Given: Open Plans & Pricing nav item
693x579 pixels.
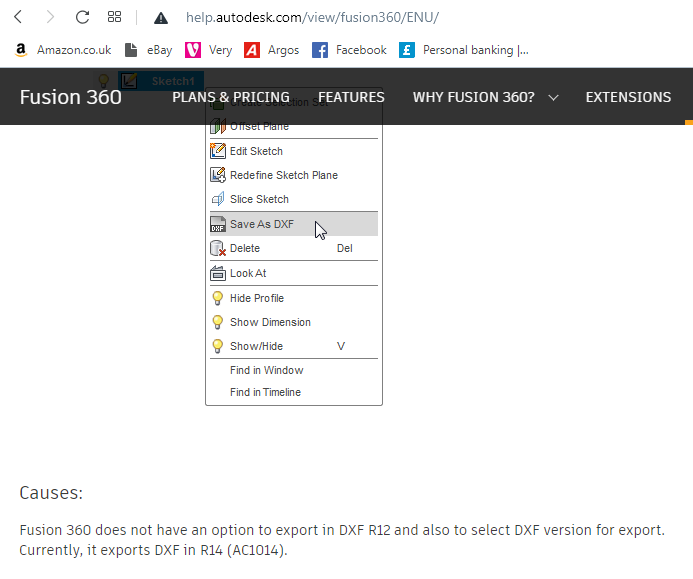Looking at the screenshot, I should tap(230, 97).
